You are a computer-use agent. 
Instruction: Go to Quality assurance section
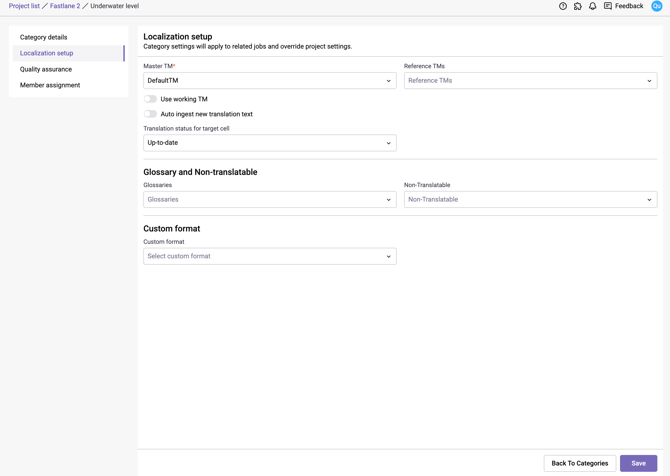point(46,69)
